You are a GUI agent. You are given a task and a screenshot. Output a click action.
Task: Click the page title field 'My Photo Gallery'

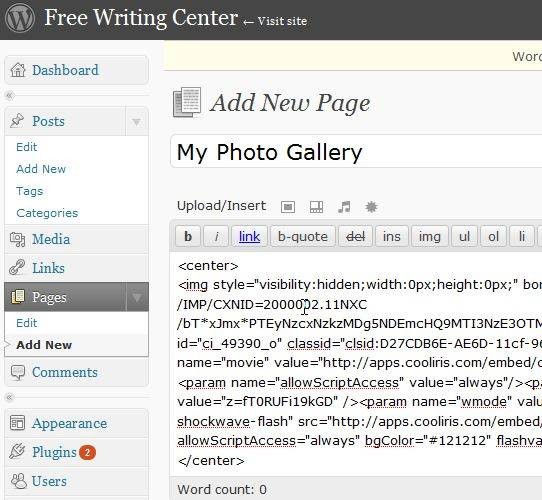point(356,152)
